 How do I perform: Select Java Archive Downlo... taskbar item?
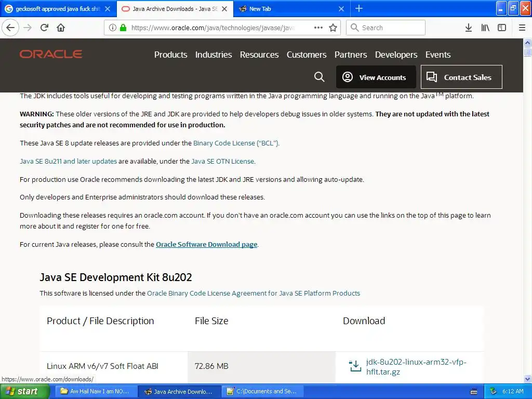point(180,391)
